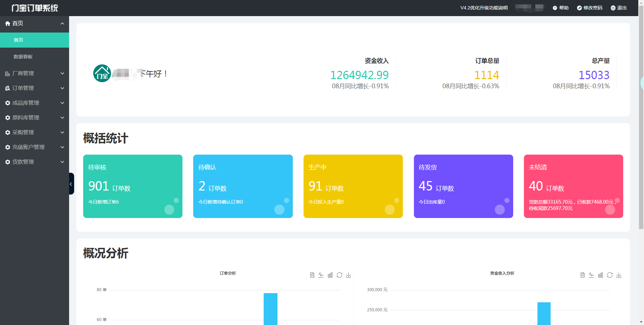Screen dimensions: 644x325
Task: Switch 订单分析 chart to bar view
Action: [x=330, y=275]
